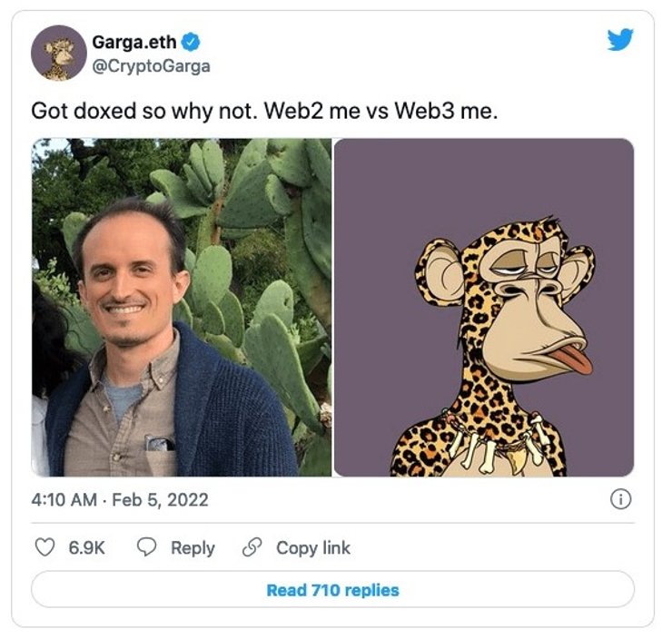
Task: Open the Garga.eth profile avatar
Action: point(58,53)
